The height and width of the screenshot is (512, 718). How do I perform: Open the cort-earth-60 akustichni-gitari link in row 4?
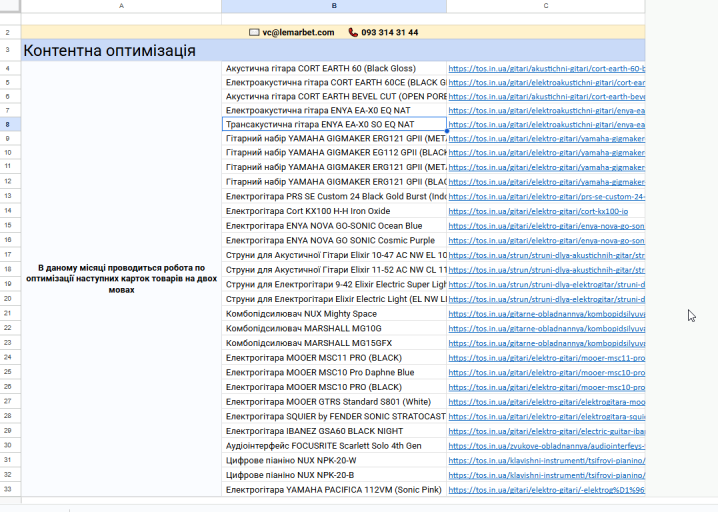(x=547, y=69)
